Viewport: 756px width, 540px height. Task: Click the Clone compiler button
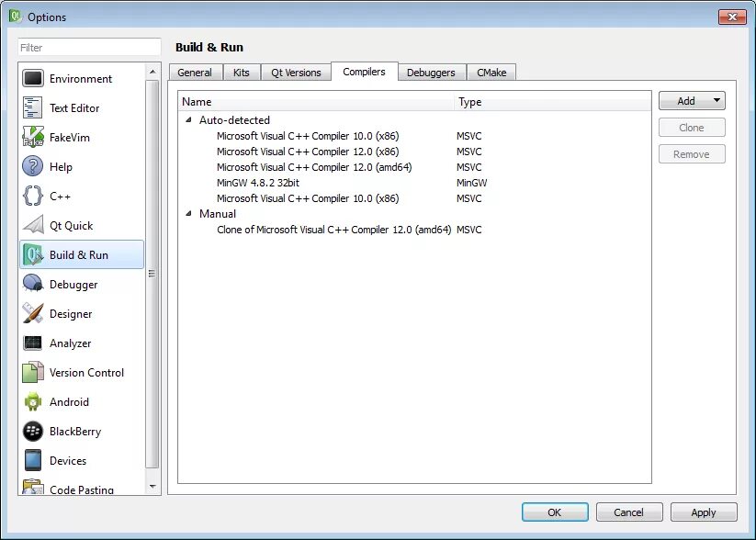(692, 128)
